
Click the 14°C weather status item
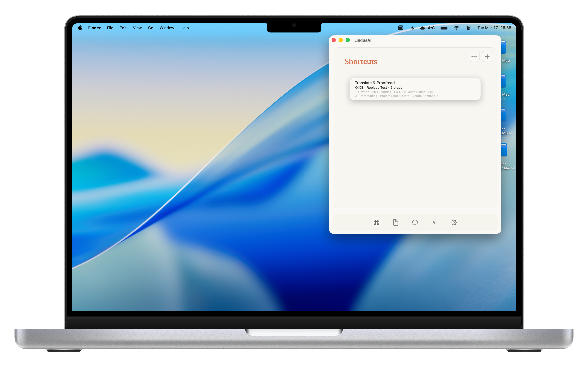[x=427, y=28]
